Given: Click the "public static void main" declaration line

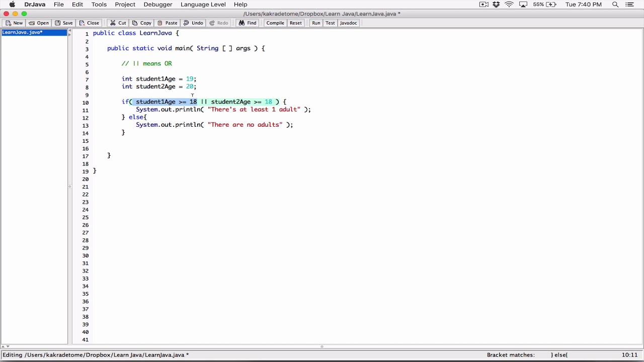Looking at the screenshot, I should [186, 48].
